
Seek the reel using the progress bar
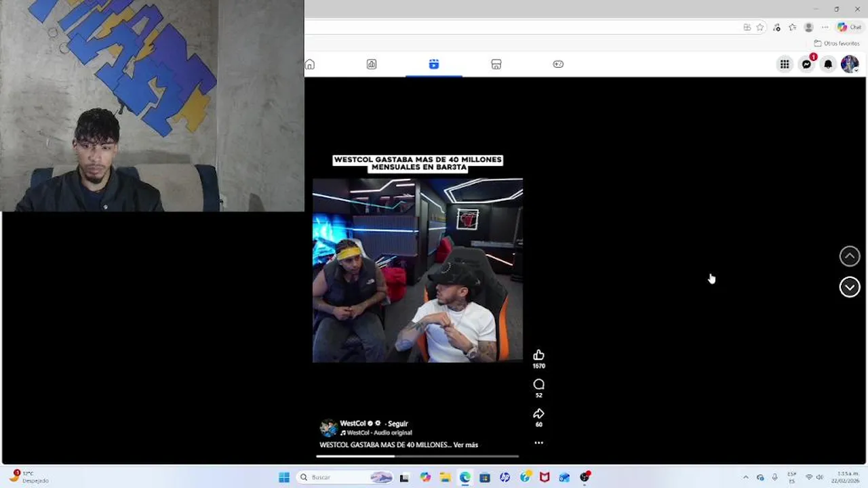point(418,456)
